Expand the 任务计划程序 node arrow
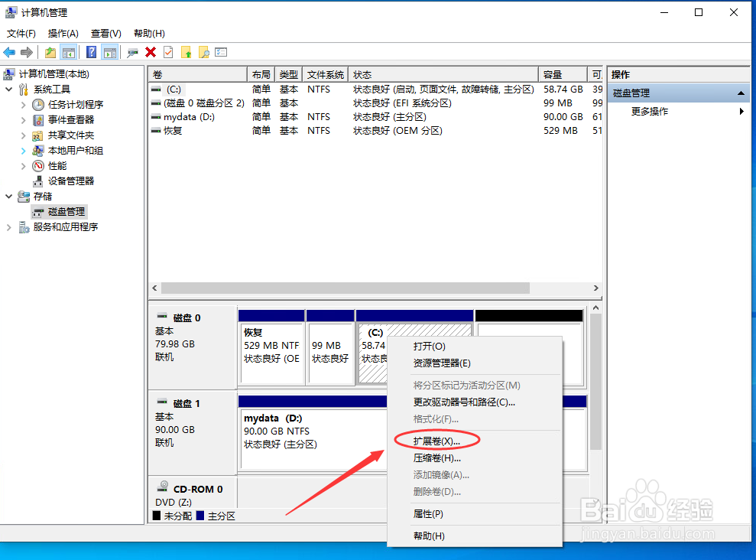 23,105
